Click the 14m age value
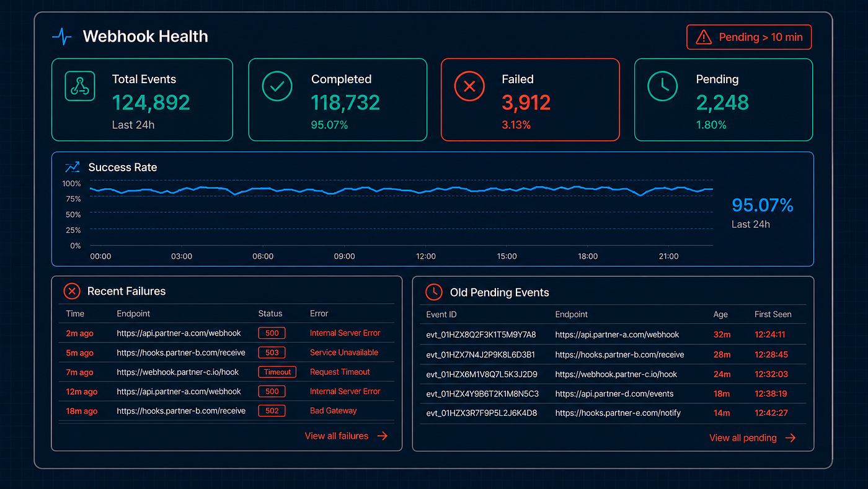This screenshot has height=489, width=868. [x=722, y=413]
